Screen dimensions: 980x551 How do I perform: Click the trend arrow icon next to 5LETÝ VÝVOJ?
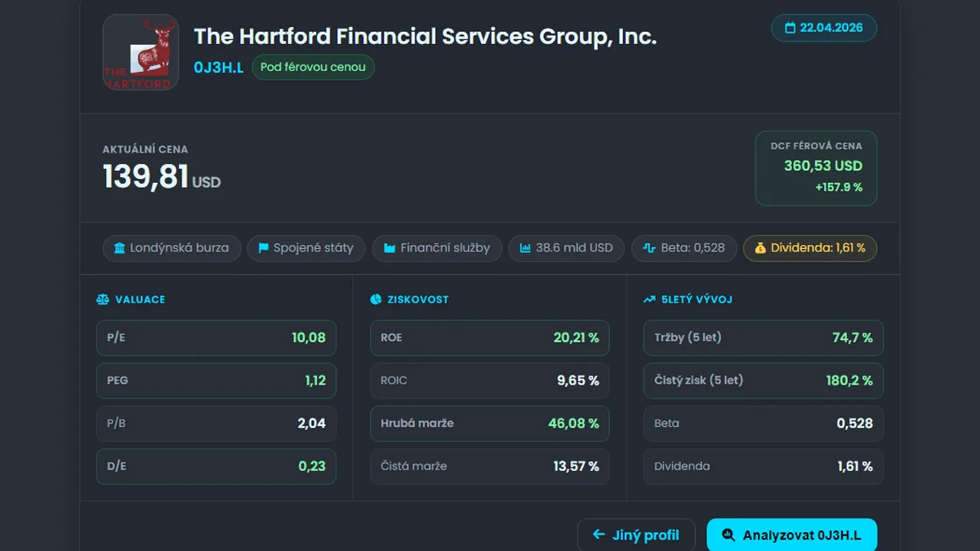[649, 300]
